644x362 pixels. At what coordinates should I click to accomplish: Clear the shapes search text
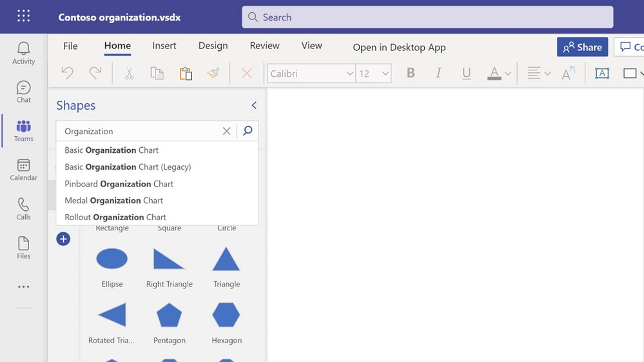tap(226, 131)
